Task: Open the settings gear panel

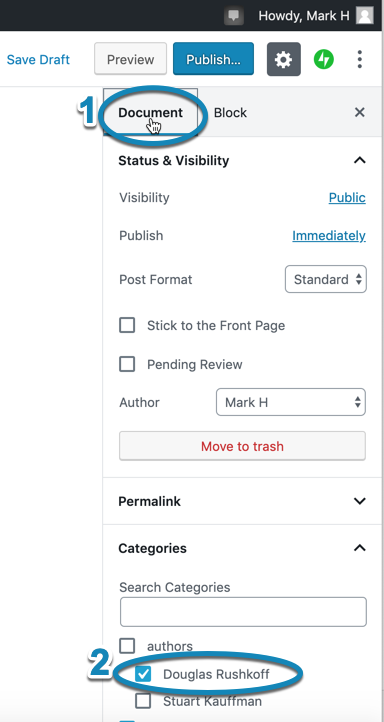Action: coord(284,59)
